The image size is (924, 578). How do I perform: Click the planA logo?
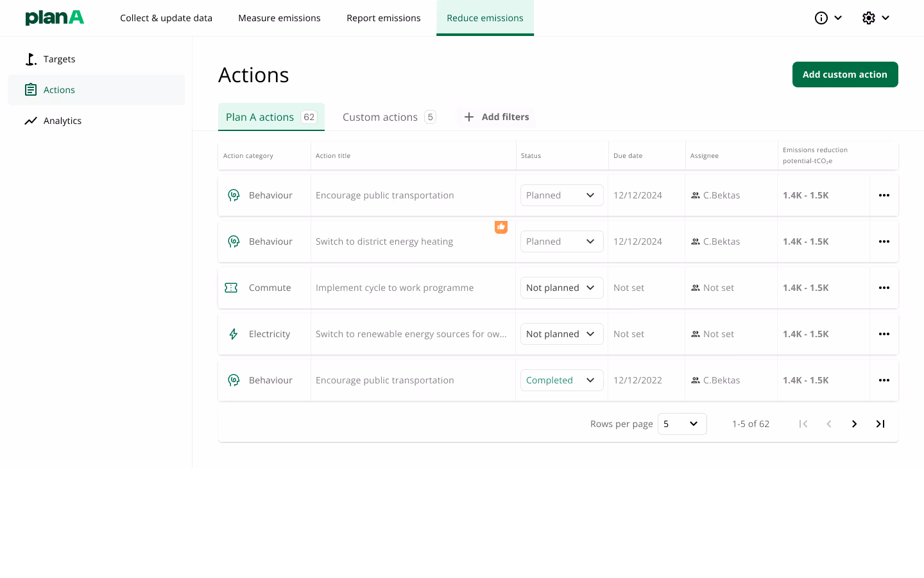point(55,17)
